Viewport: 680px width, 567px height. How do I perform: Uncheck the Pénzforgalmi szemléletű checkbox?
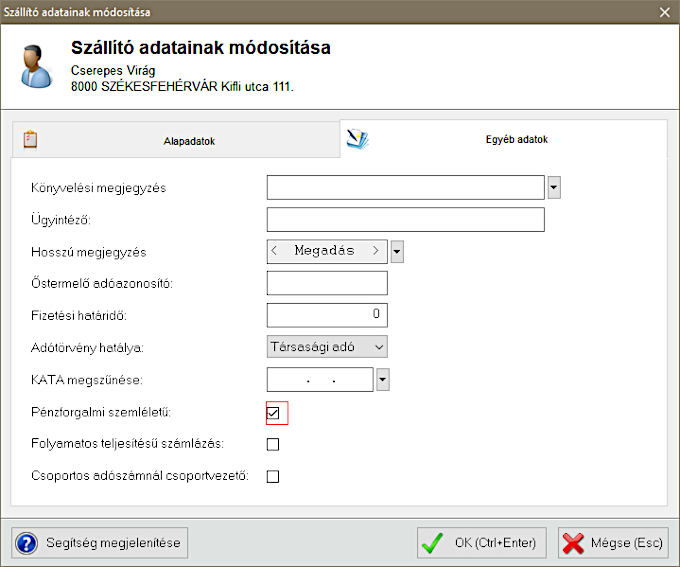(273, 412)
